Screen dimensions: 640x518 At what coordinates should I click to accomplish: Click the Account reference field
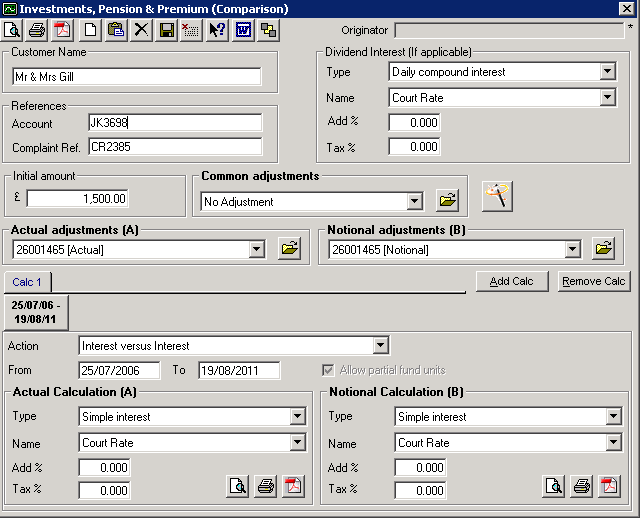point(175,122)
